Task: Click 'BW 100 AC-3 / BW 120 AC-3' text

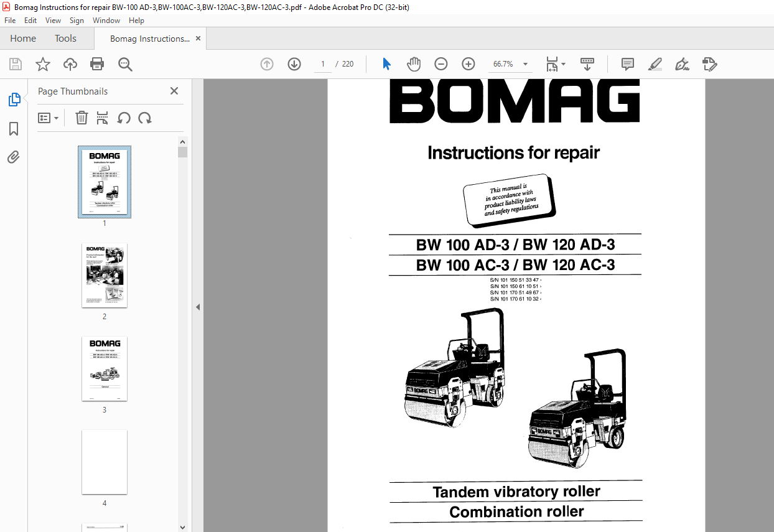Action: point(515,265)
